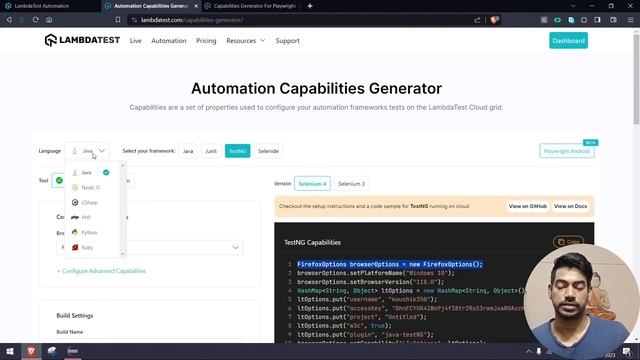
Task: Click the highlighted FirefoxOptions code line
Action: point(390,264)
